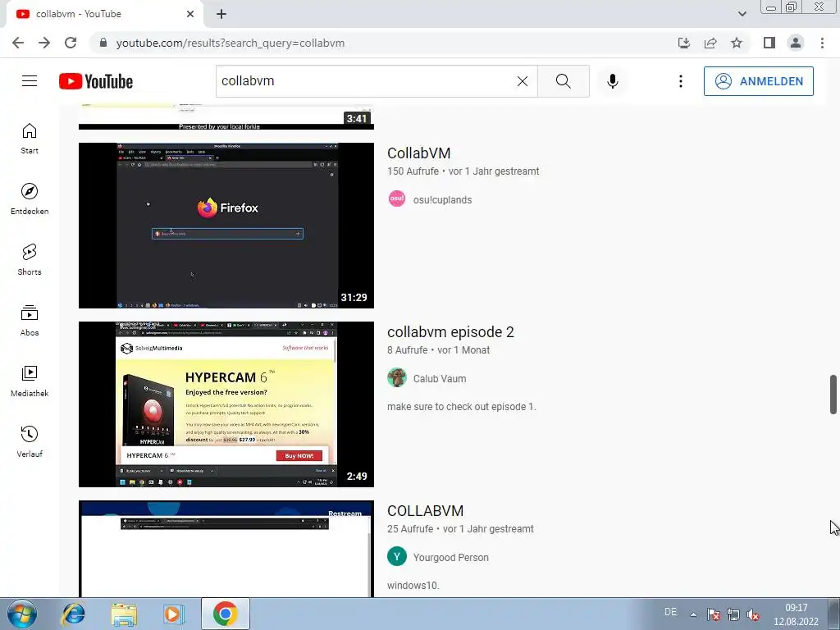840x630 pixels.
Task: Visit the osu!cuplands channel
Action: pos(442,200)
